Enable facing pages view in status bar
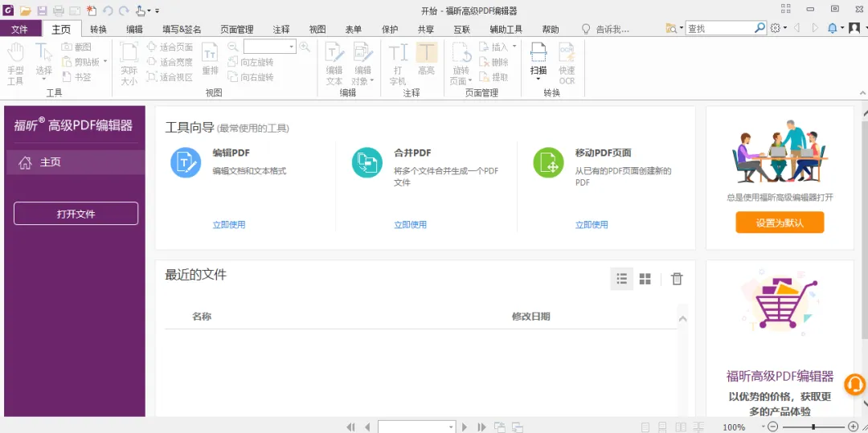This screenshot has width=868, height=433. (x=681, y=427)
